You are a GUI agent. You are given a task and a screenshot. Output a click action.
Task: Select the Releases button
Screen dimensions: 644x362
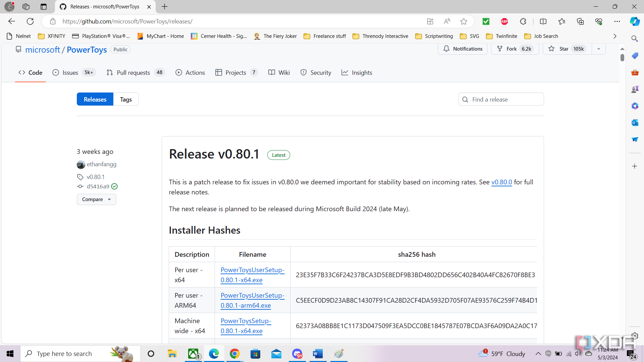95,100
